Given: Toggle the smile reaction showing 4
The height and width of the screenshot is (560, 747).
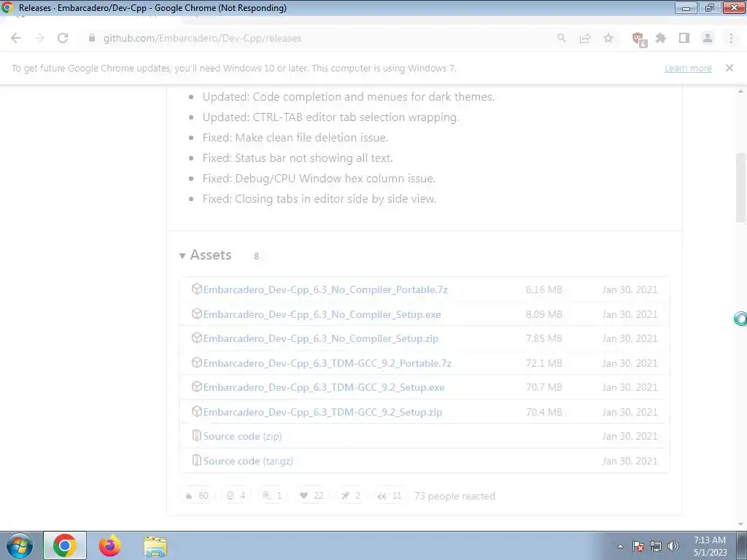Looking at the screenshot, I should (236, 496).
